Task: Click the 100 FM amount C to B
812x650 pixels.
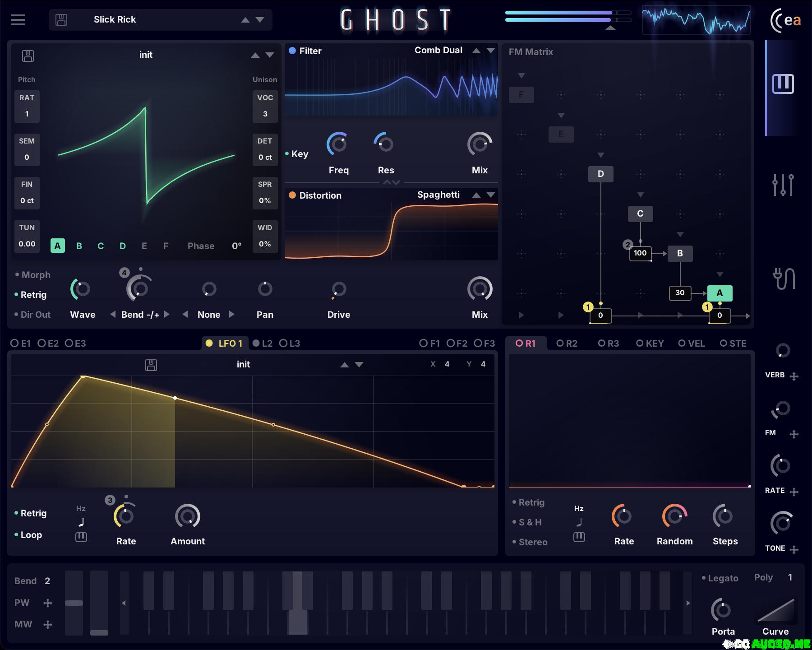Action: point(641,253)
